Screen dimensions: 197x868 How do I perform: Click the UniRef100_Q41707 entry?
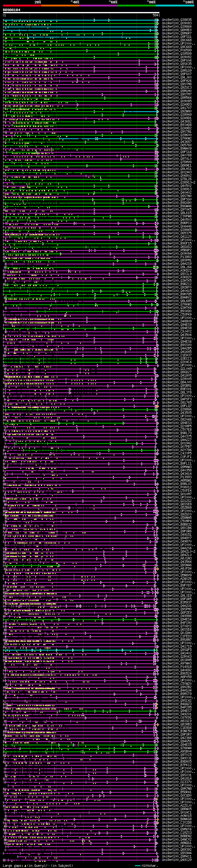click(177, 108)
